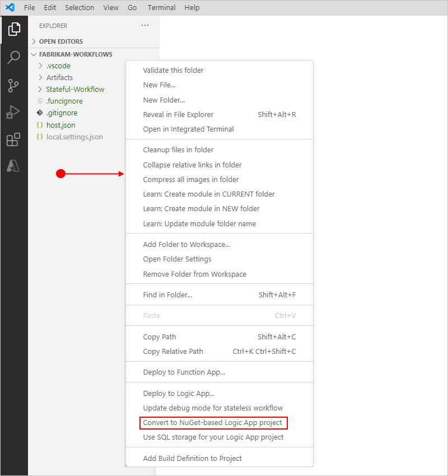Choose New Folder... from context menu
This screenshot has width=448, height=476.
[220, 100]
